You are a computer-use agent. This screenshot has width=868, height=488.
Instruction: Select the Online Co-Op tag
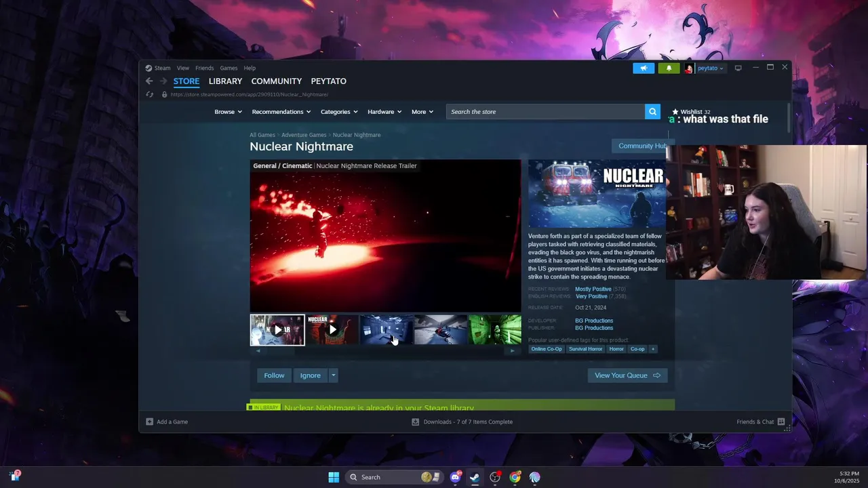tap(547, 349)
